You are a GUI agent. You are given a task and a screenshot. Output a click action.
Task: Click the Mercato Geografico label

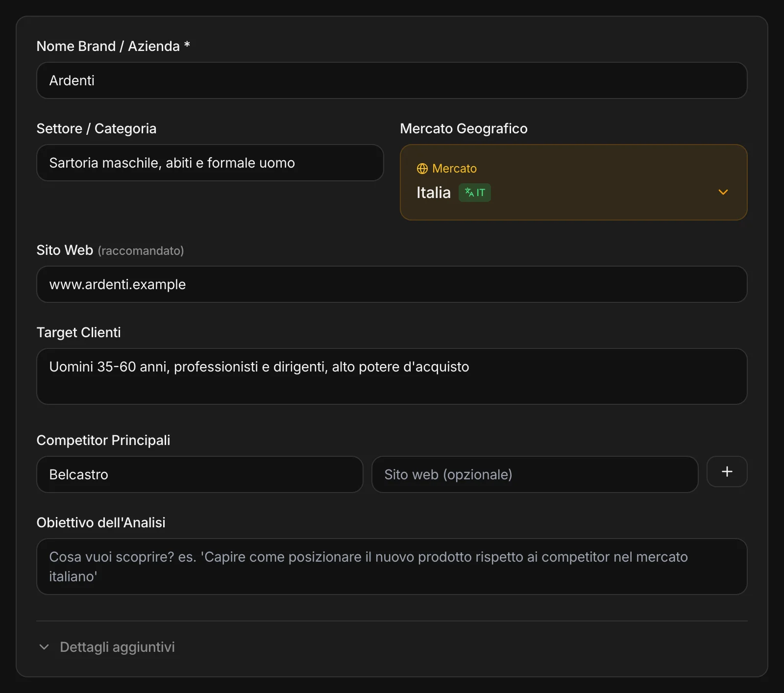point(464,128)
